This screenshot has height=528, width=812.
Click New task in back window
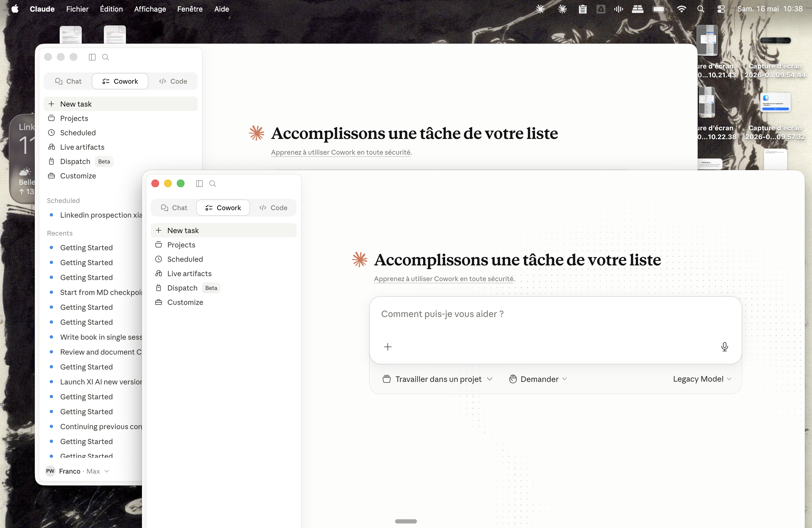tap(120, 104)
